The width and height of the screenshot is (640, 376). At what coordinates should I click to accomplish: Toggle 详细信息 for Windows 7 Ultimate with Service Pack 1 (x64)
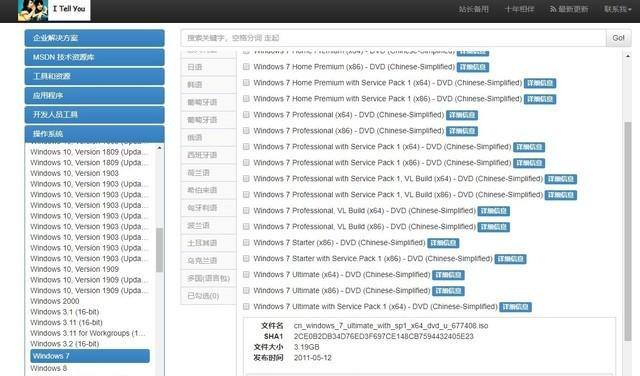pos(516,307)
